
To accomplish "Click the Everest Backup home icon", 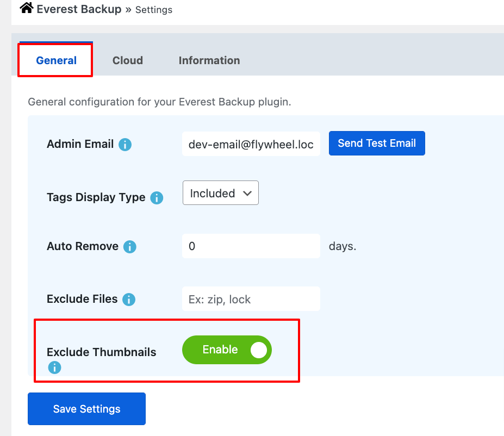I will (26, 8).
